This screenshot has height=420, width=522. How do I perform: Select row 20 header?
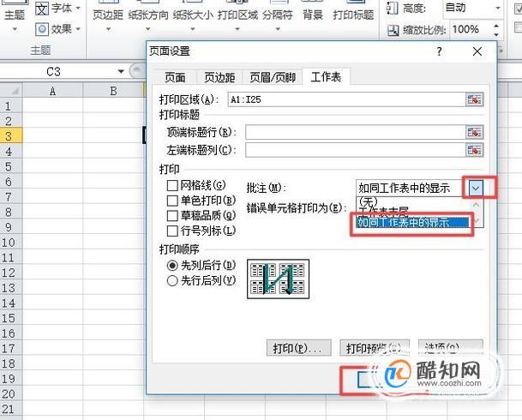11,394
